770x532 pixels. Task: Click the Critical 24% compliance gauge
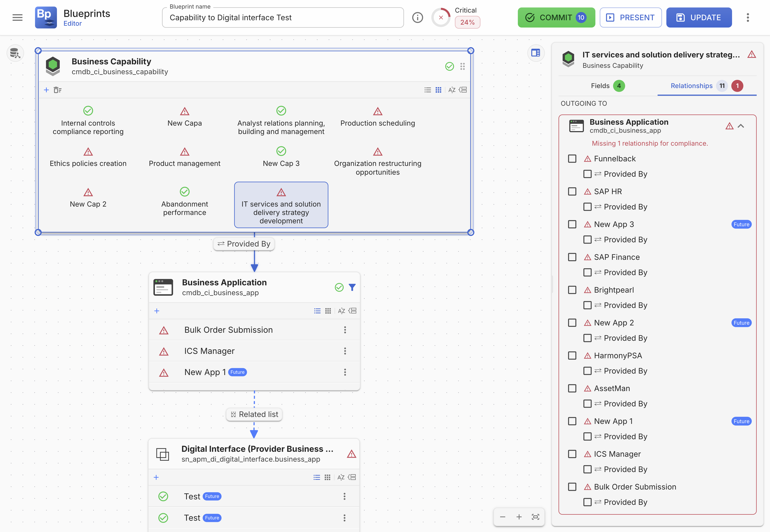440,17
